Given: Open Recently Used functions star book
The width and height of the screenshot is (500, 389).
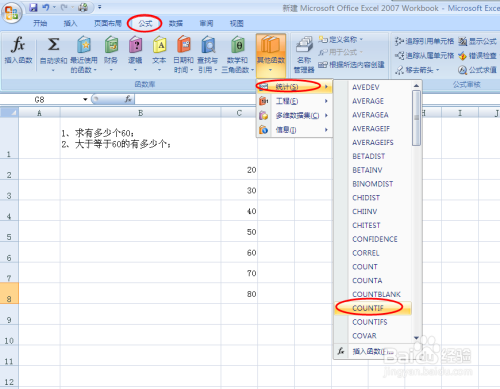Looking at the screenshot, I should [84, 44].
